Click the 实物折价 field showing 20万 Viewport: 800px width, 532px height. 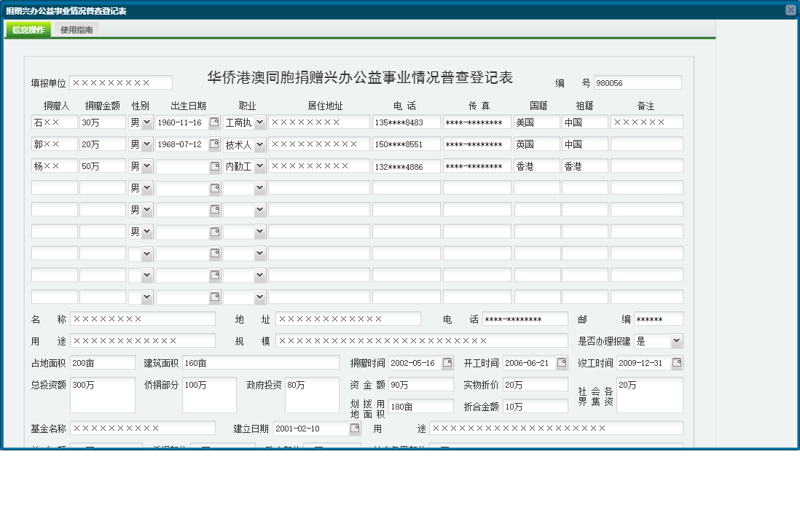[536, 385]
